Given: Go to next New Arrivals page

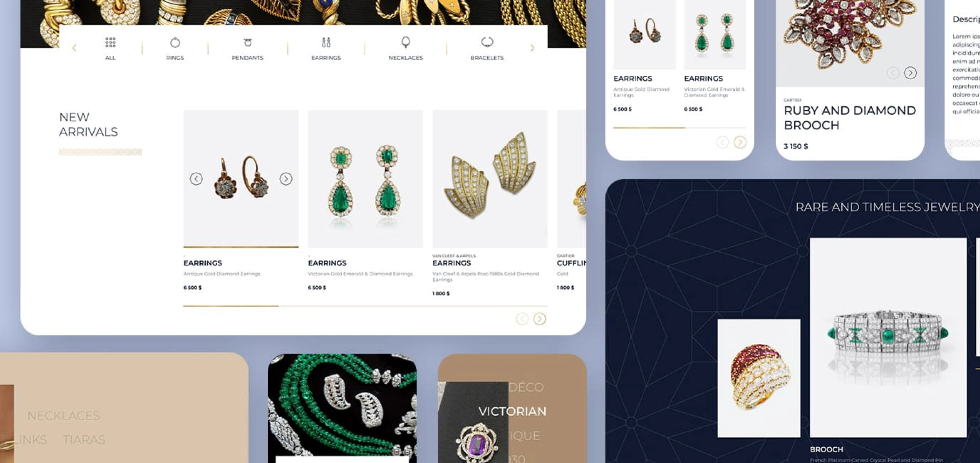Looking at the screenshot, I should (x=539, y=319).
